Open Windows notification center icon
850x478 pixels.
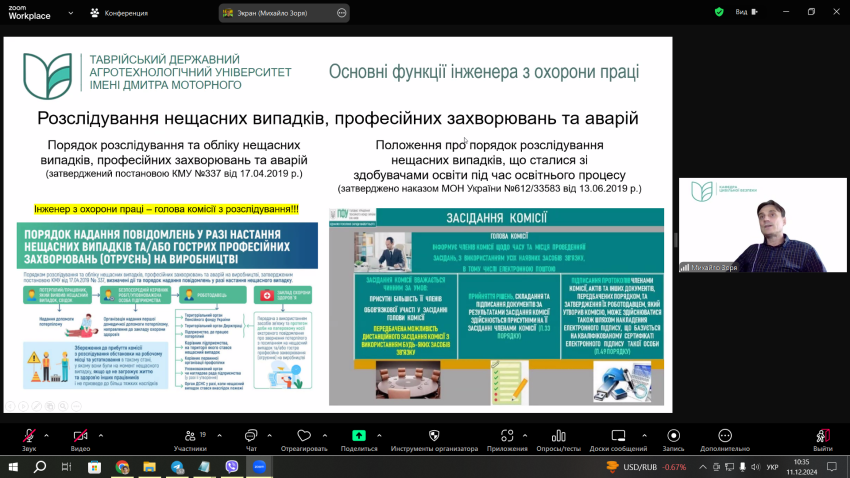tap(832, 467)
